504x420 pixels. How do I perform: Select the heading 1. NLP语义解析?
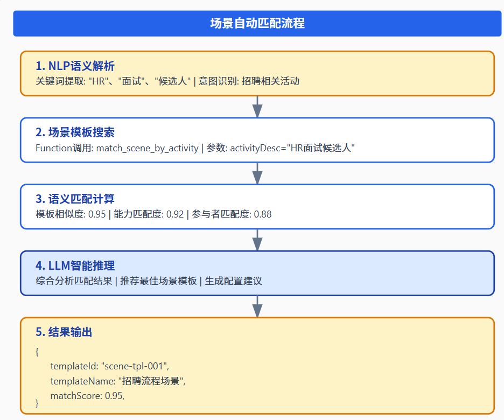tap(75, 66)
